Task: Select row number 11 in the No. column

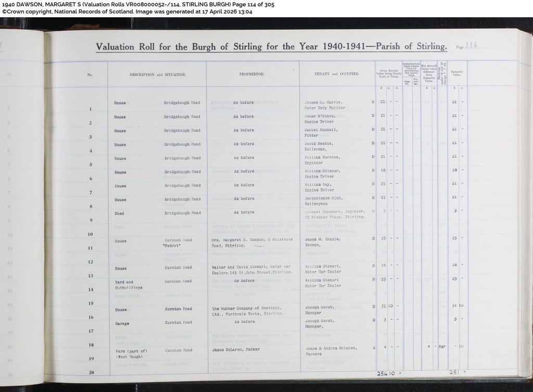Action: pos(90,248)
